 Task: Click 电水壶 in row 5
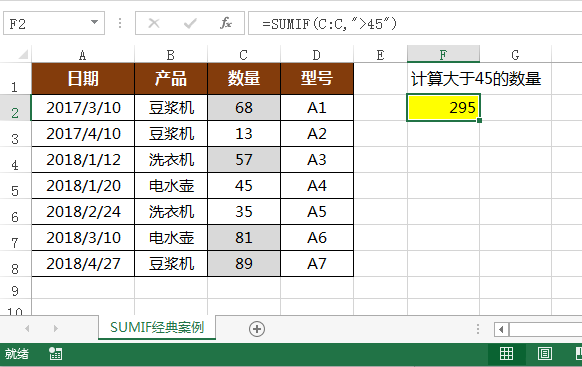pos(171,186)
